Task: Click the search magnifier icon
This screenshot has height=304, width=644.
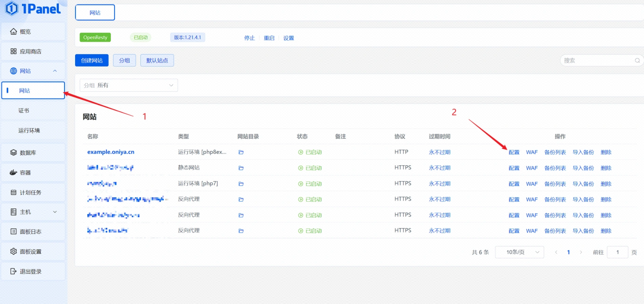Action: pyautogui.click(x=637, y=61)
